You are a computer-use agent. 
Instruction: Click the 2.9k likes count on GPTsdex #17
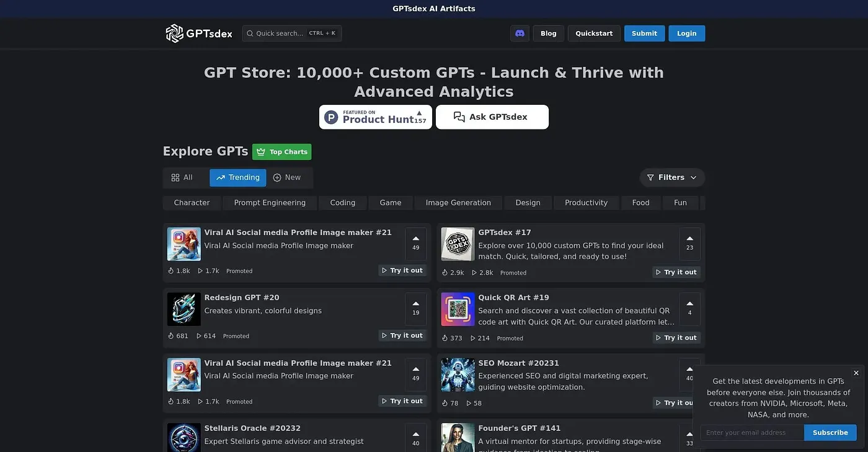453,273
